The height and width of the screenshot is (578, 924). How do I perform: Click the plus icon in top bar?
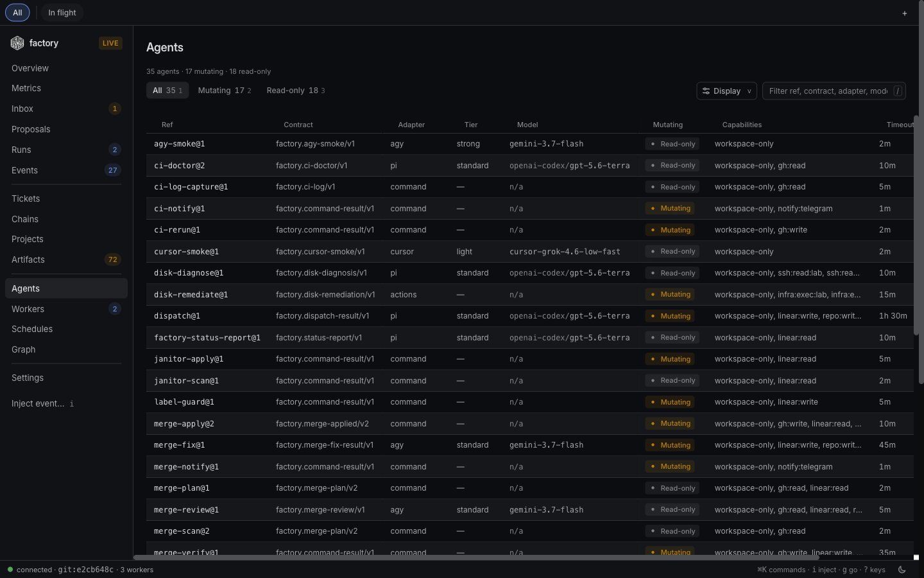coord(905,13)
